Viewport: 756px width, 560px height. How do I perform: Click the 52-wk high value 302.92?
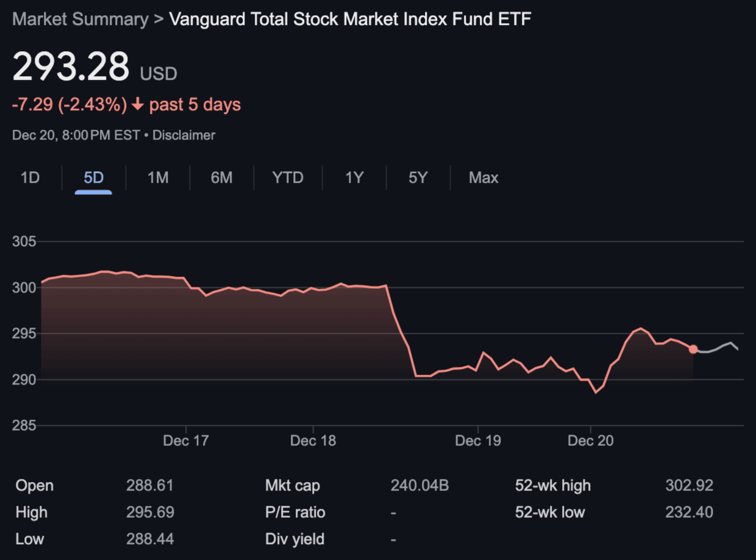tap(690, 486)
